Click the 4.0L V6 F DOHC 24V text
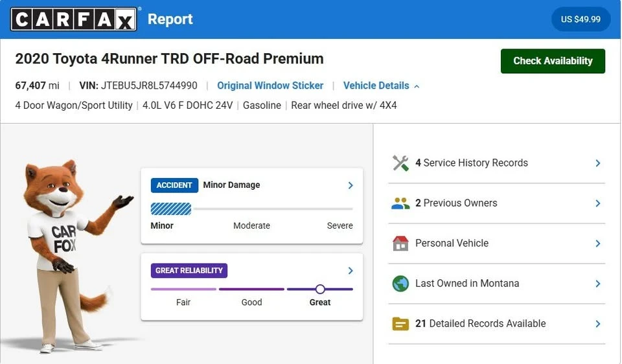This screenshot has height=364, width=622. (x=187, y=106)
